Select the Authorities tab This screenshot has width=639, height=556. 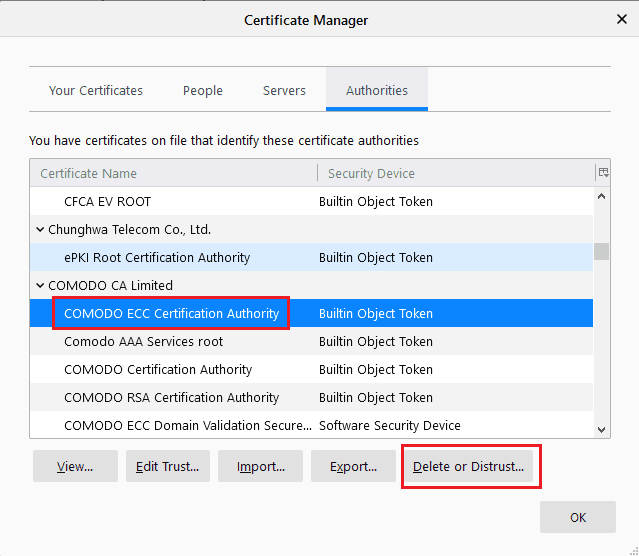click(377, 90)
